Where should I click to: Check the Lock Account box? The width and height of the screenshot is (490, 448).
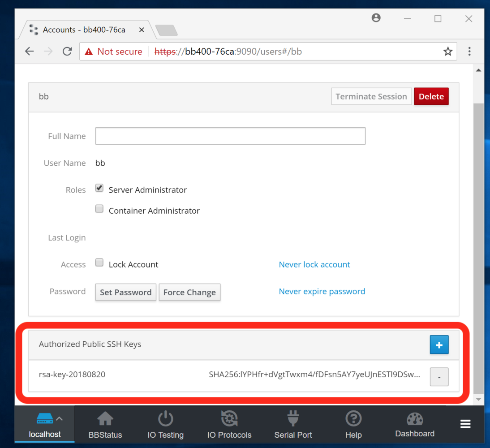(99, 263)
